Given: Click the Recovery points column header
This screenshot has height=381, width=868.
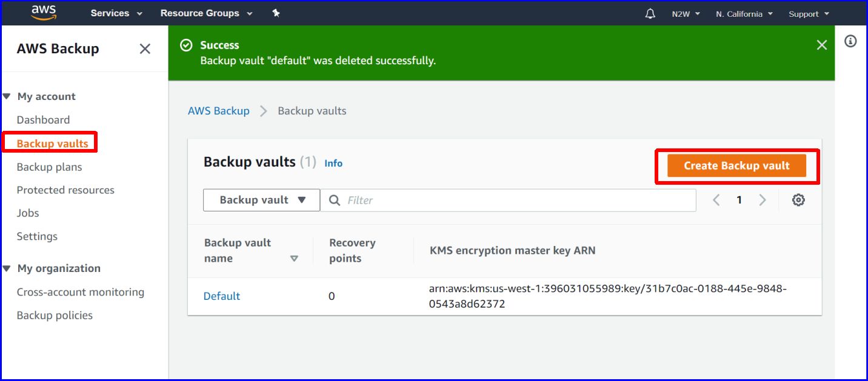Looking at the screenshot, I should tap(352, 251).
